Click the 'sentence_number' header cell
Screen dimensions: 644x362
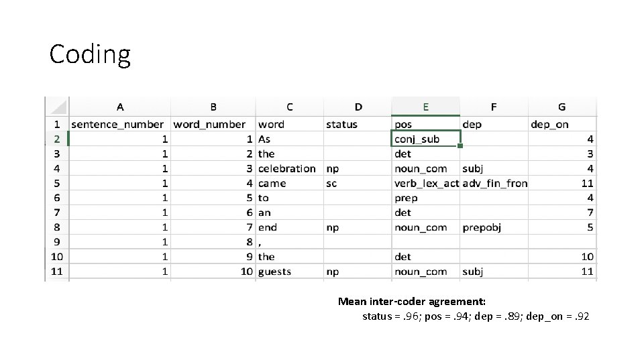tap(118, 124)
